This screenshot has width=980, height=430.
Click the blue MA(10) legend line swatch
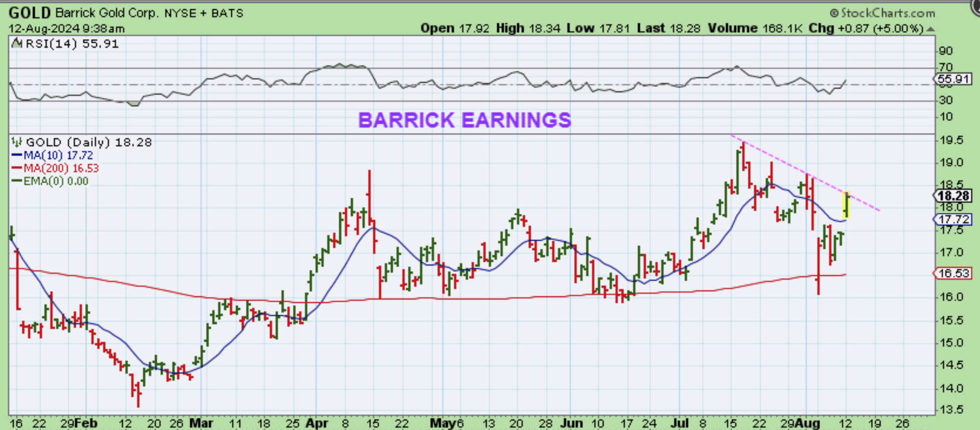point(17,156)
